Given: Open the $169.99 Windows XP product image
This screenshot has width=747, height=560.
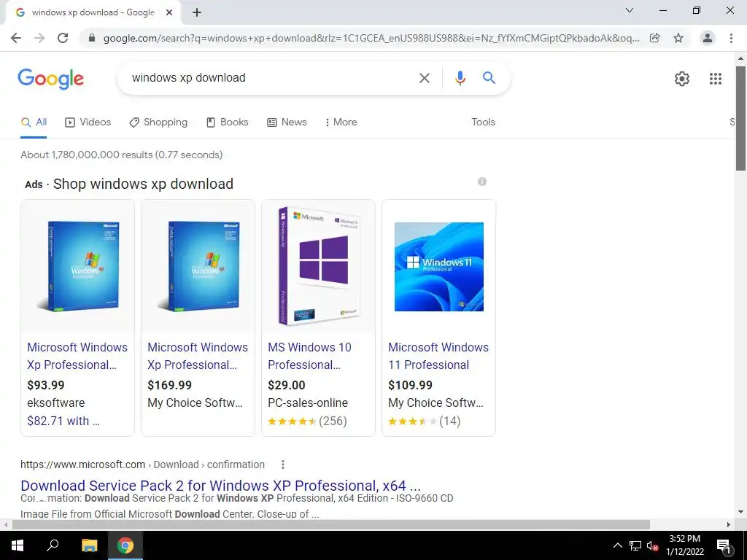Looking at the screenshot, I should point(198,266).
